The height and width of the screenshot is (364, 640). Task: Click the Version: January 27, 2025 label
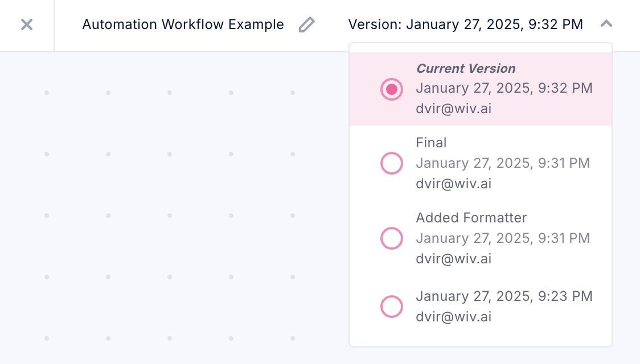coord(465,24)
